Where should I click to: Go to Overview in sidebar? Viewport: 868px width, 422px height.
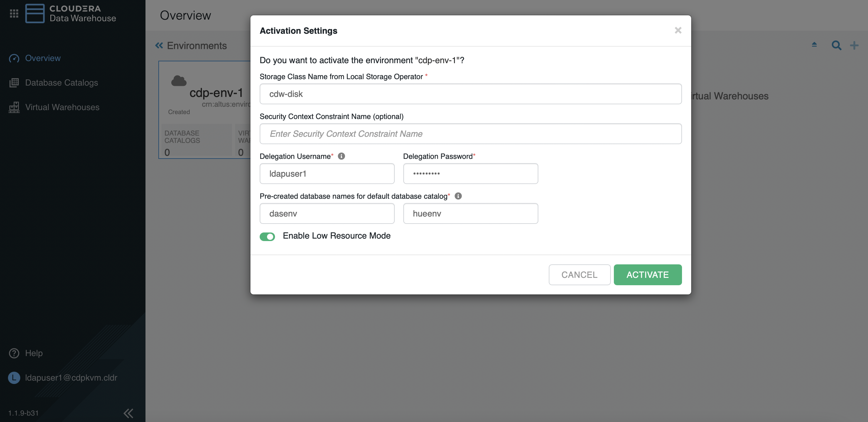pos(43,58)
